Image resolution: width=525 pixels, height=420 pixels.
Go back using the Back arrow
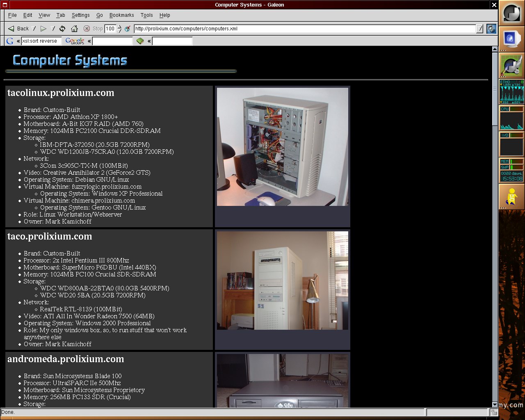(18, 28)
